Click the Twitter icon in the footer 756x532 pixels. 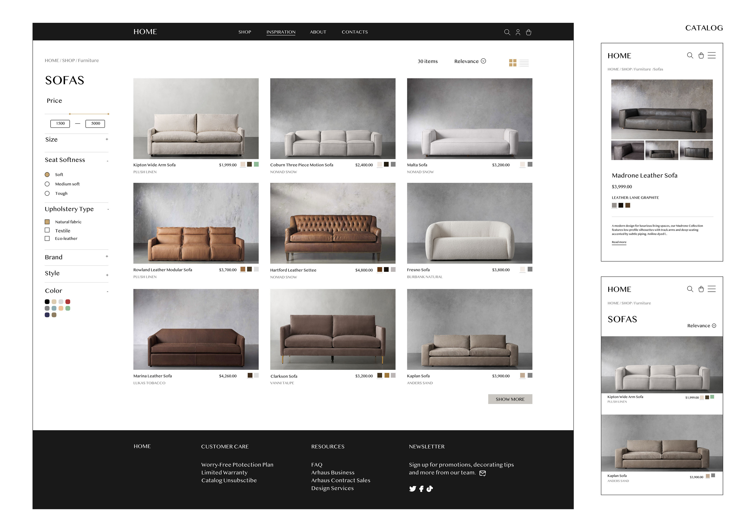point(412,489)
